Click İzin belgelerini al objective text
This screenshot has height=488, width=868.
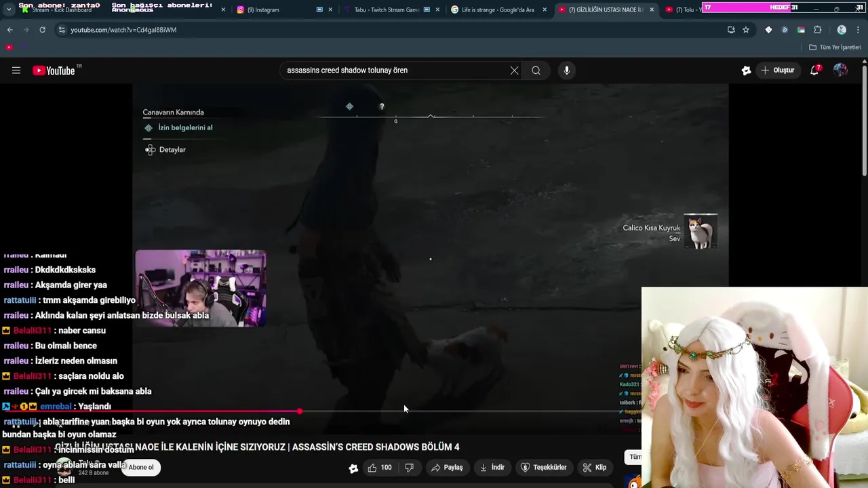tap(185, 127)
